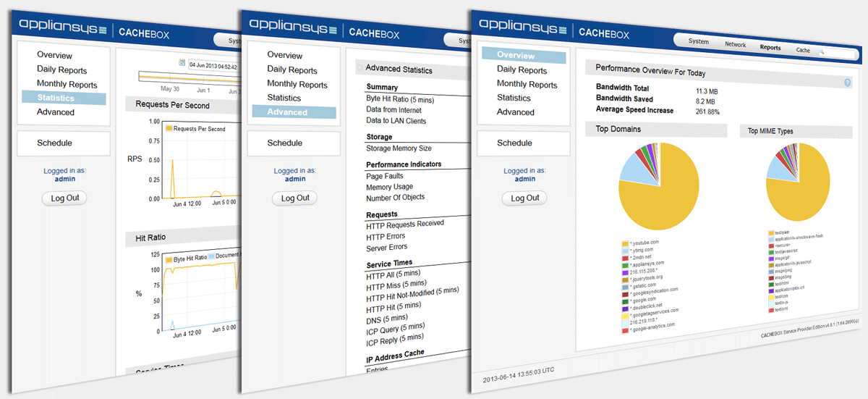Open Statistics in the rightmost window sidebar
The image size is (868, 399).
tap(514, 98)
